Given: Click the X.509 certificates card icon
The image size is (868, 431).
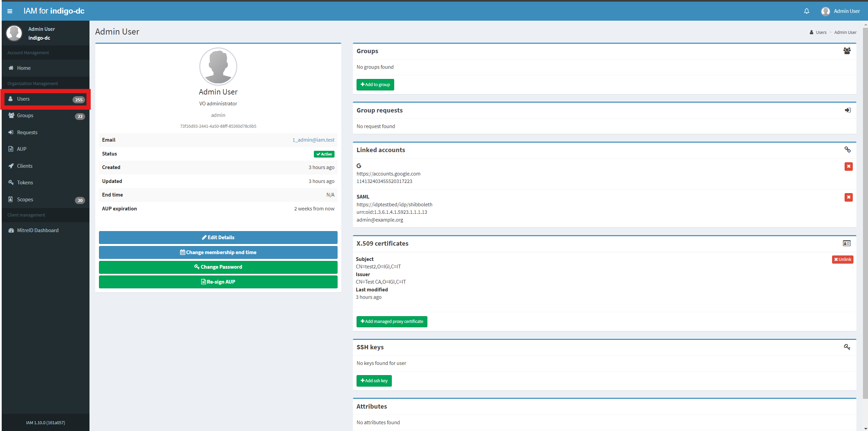Looking at the screenshot, I should tap(846, 243).
